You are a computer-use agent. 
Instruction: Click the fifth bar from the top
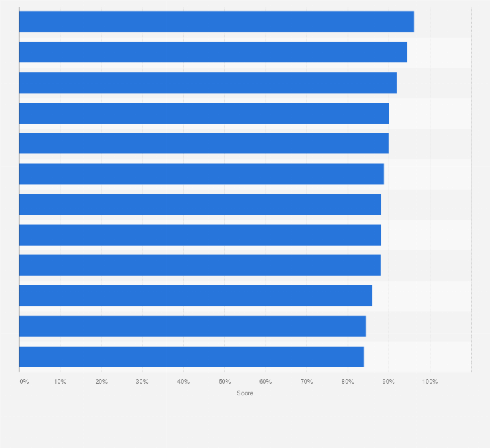tap(203, 143)
